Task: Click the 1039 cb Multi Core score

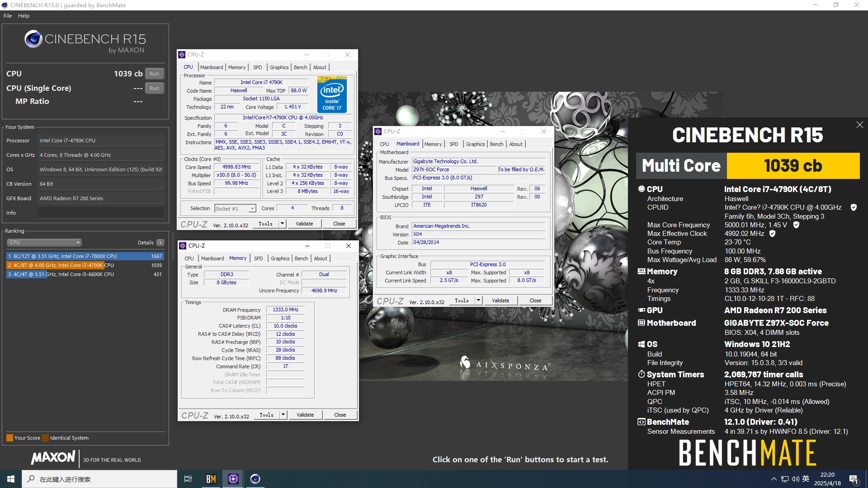Action: (793, 166)
